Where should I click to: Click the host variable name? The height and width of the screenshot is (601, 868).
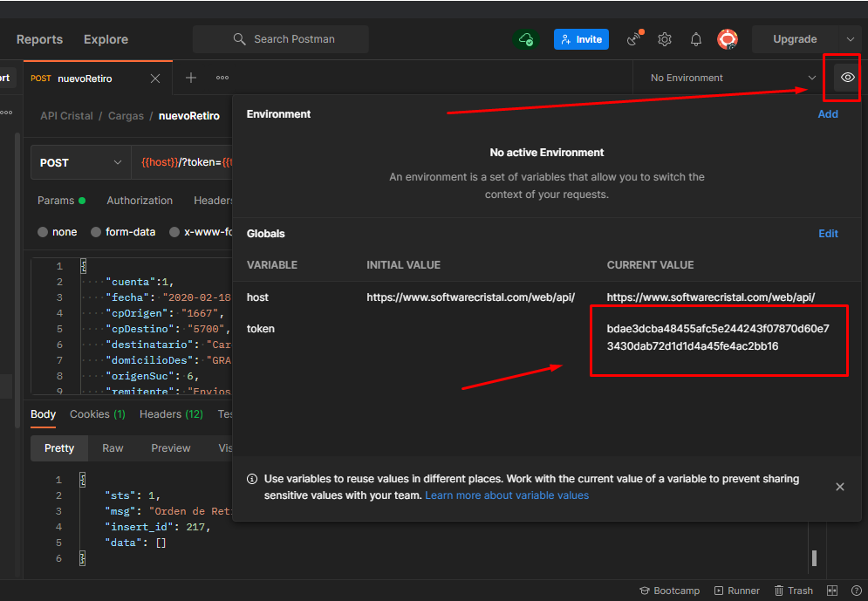point(257,297)
